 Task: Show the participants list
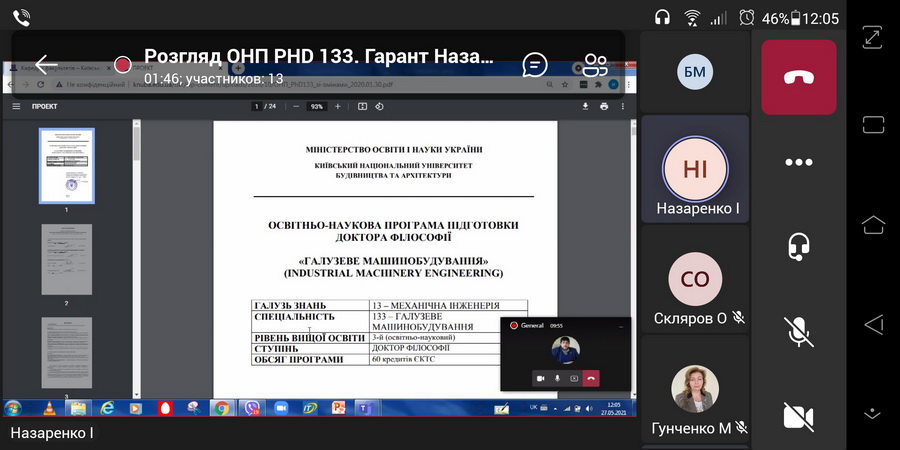click(596, 65)
